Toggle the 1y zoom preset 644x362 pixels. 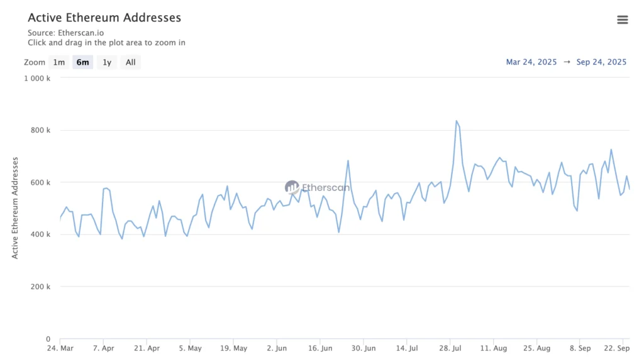point(106,62)
